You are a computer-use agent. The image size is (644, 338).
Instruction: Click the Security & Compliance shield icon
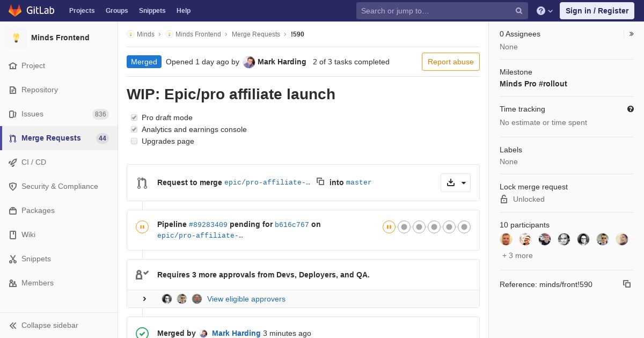(13, 186)
